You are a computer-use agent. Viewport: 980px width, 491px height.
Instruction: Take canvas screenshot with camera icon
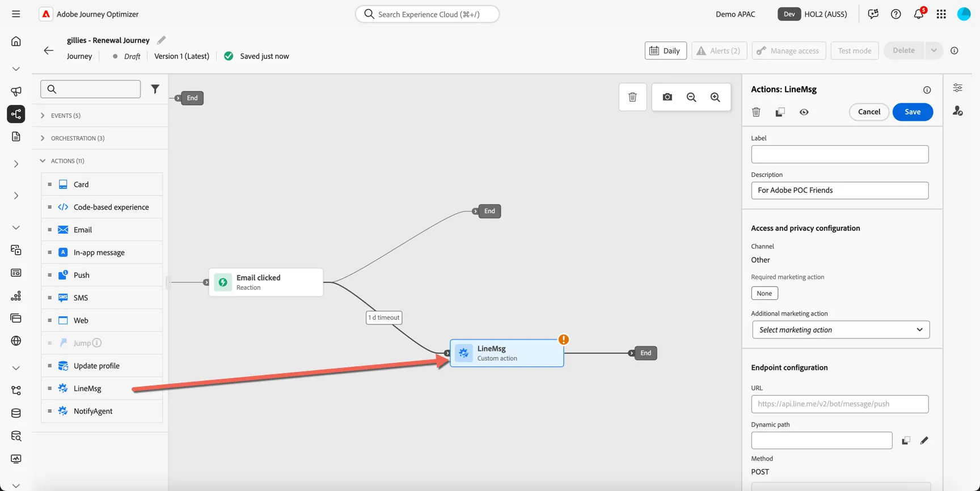pyautogui.click(x=668, y=97)
